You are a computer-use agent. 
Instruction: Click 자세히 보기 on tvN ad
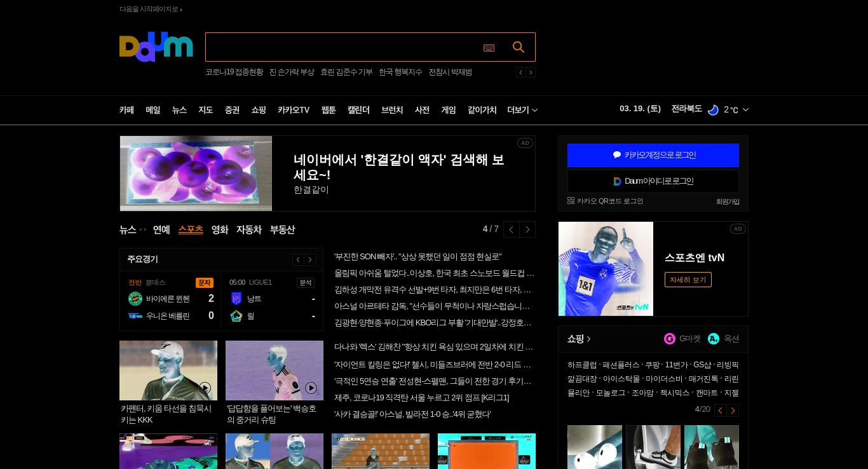pyautogui.click(x=688, y=280)
